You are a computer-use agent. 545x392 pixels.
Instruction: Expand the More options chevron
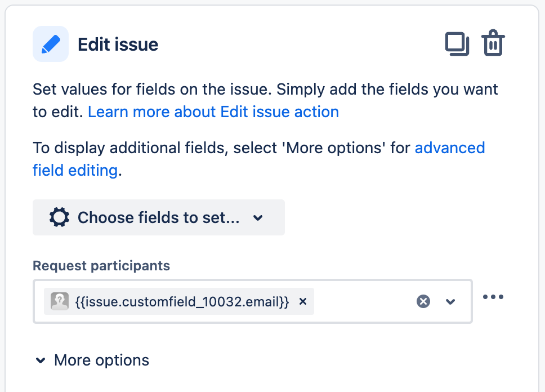pos(41,360)
